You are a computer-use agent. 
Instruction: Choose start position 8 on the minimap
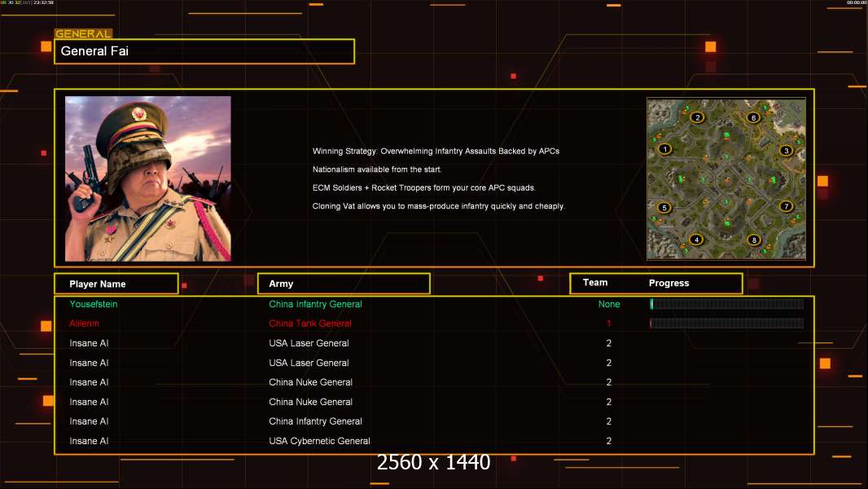(x=755, y=240)
